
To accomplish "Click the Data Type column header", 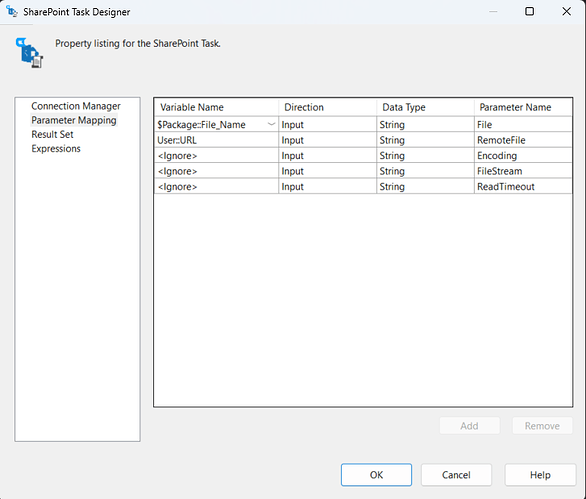I will click(x=425, y=107).
